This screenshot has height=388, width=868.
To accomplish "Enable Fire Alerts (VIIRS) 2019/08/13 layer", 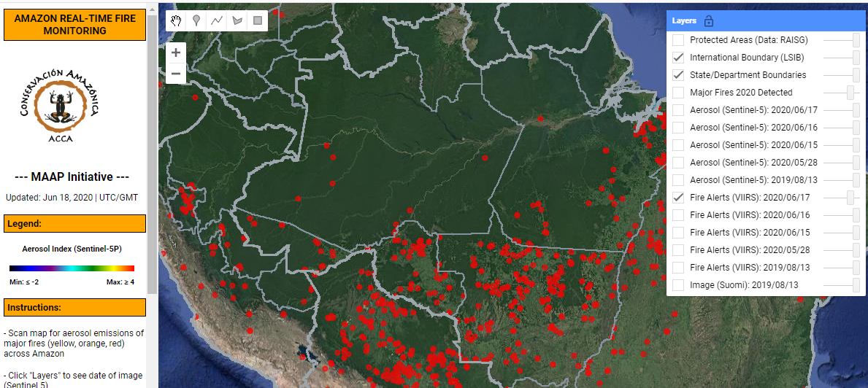I will tap(678, 268).
